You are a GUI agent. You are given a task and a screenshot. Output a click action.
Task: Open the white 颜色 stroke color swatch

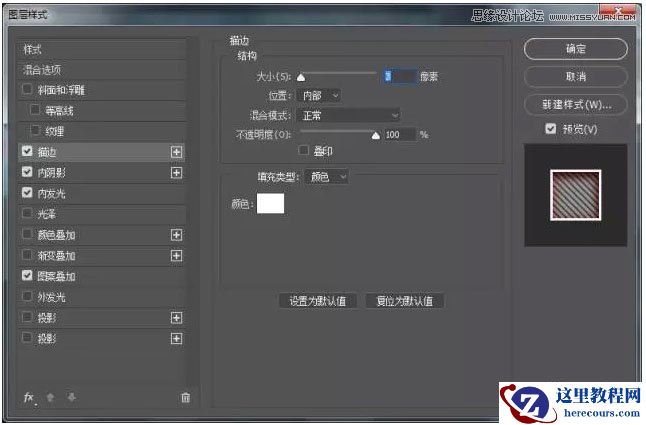pyautogui.click(x=270, y=203)
